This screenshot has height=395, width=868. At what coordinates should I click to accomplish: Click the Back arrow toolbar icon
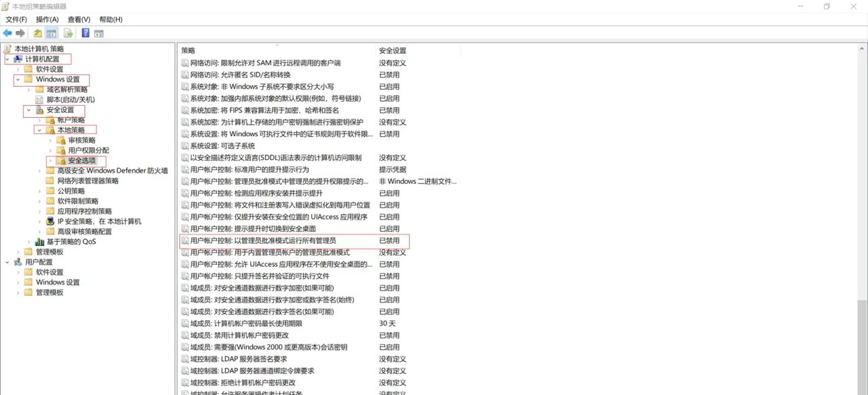coord(7,33)
